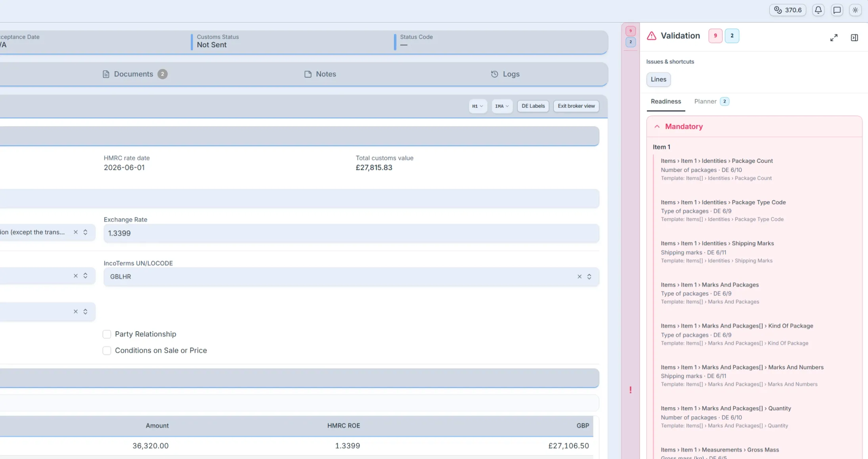Select the Lines shortcut chip

pos(658,79)
